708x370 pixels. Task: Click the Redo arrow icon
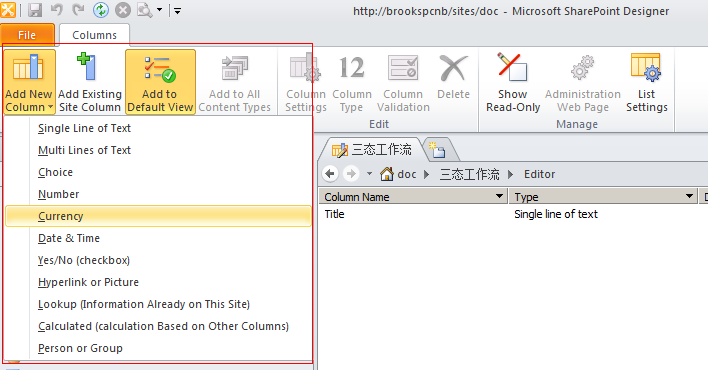79,10
